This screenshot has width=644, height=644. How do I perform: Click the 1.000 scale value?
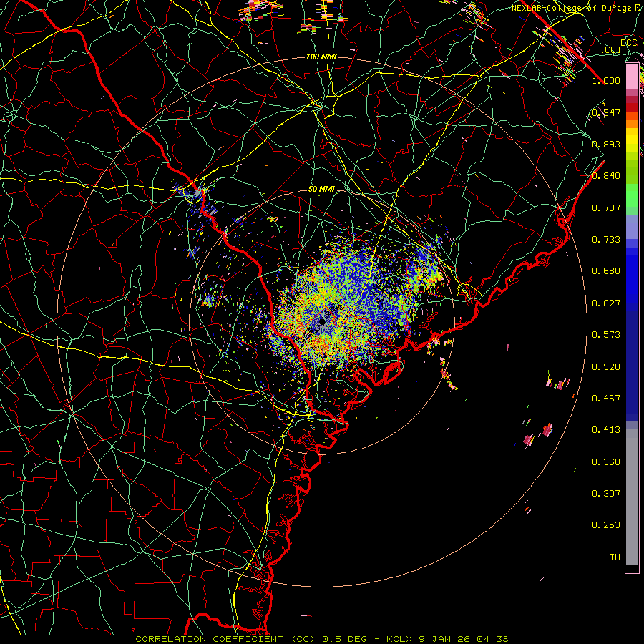pos(606,80)
